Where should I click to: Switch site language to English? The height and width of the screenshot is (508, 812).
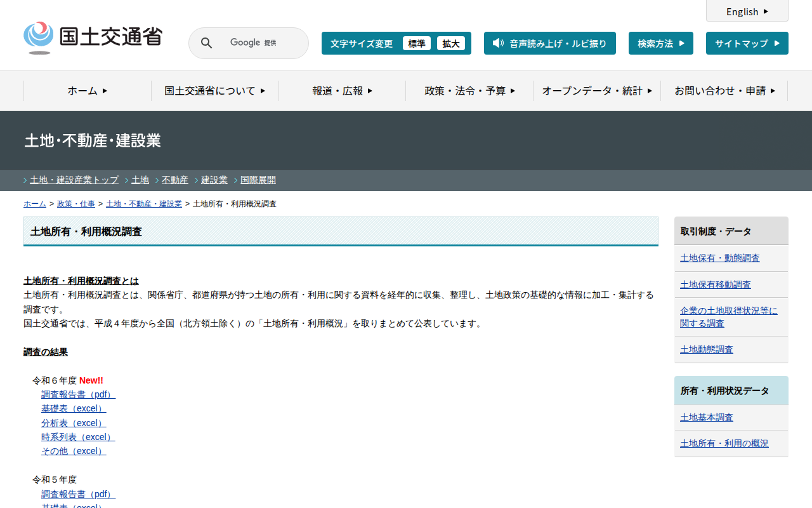coord(747,11)
